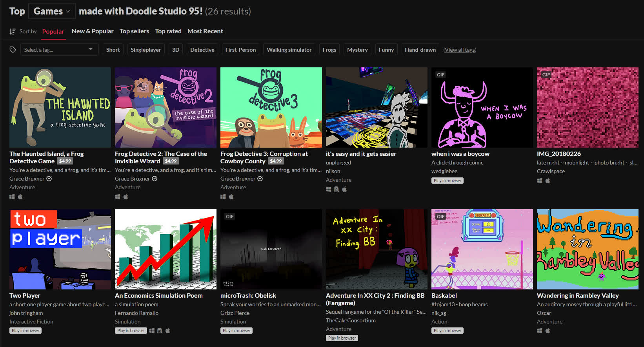The height and width of the screenshot is (347, 644).
Task: Switch to Top sellers sorting
Action: click(x=135, y=31)
